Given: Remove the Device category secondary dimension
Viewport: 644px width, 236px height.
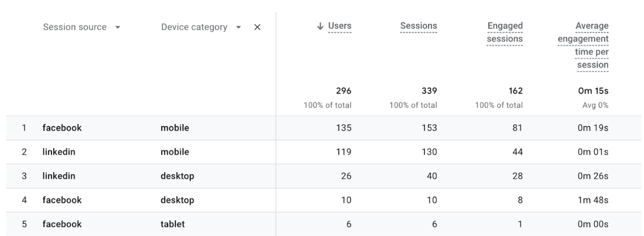Looking at the screenshot, I should click(257, 27).
